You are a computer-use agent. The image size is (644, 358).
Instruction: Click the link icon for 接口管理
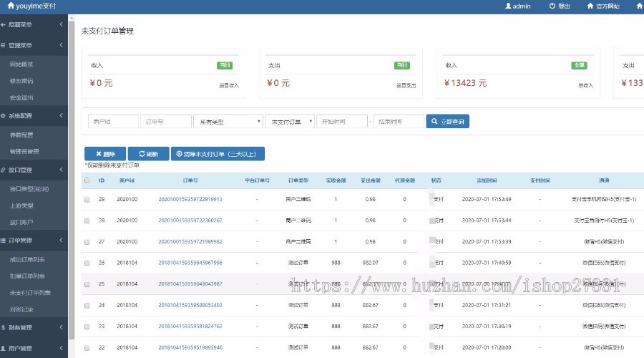point(4,170)
